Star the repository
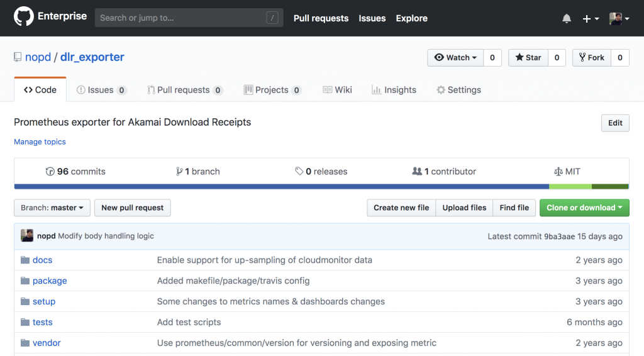Screen dimensions: 644x356 tap(528, 58)
